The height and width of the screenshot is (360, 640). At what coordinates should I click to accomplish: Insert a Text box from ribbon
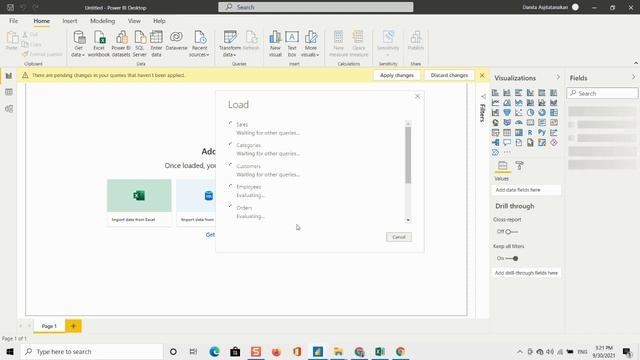click(292, 44)
